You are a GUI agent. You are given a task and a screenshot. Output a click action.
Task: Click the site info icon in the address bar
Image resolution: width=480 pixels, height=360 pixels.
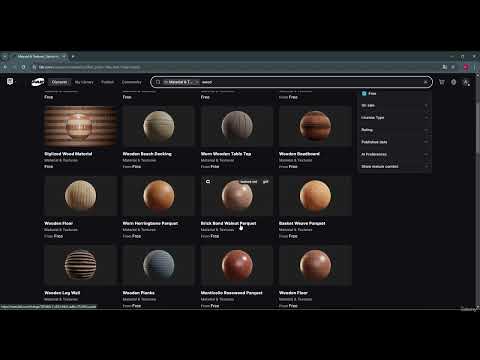pyautogui.click(x=34, y=67)
